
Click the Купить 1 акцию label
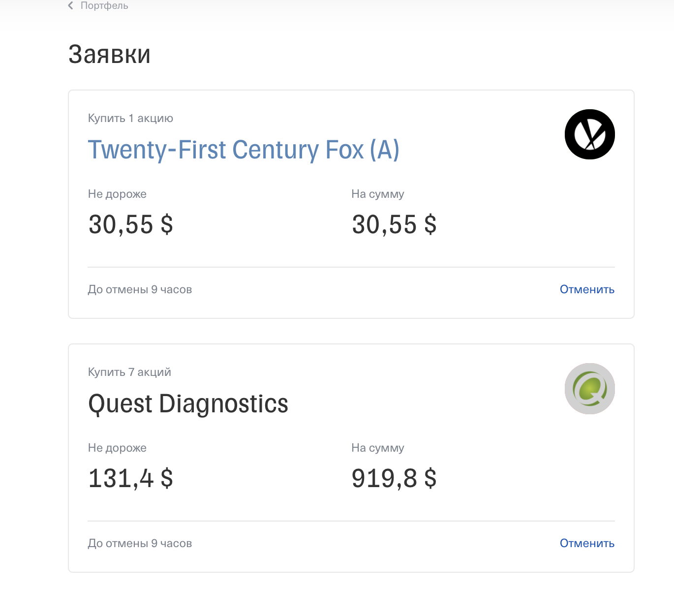130,118
